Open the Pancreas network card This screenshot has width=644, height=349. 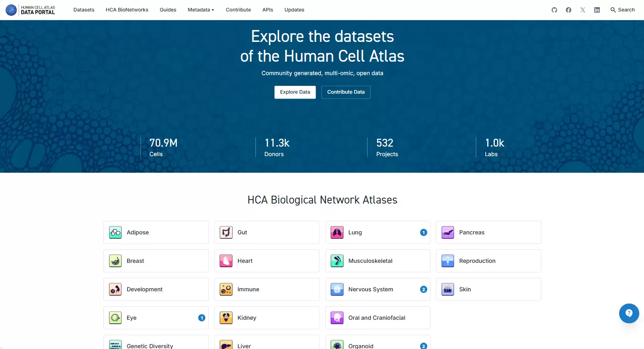(x=488, y=232)
